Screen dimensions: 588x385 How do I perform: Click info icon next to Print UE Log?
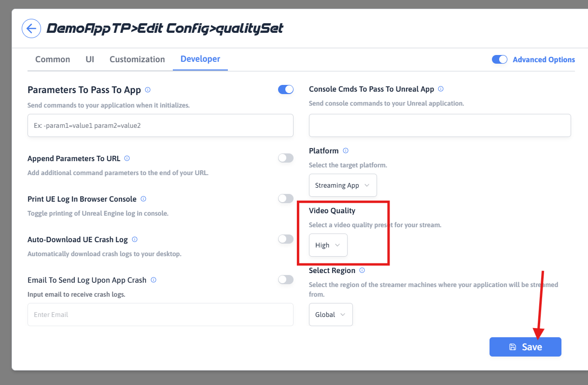tap(143, 199)
